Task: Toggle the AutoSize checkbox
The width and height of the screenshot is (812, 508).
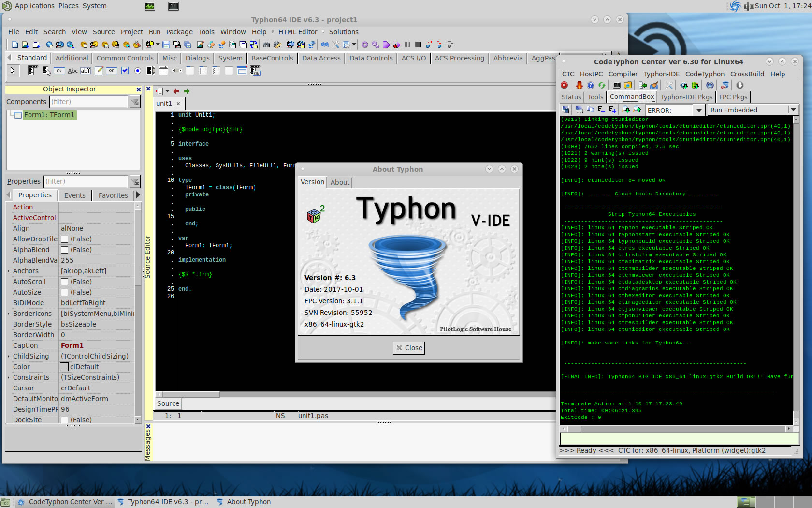Action: [65, 292]
